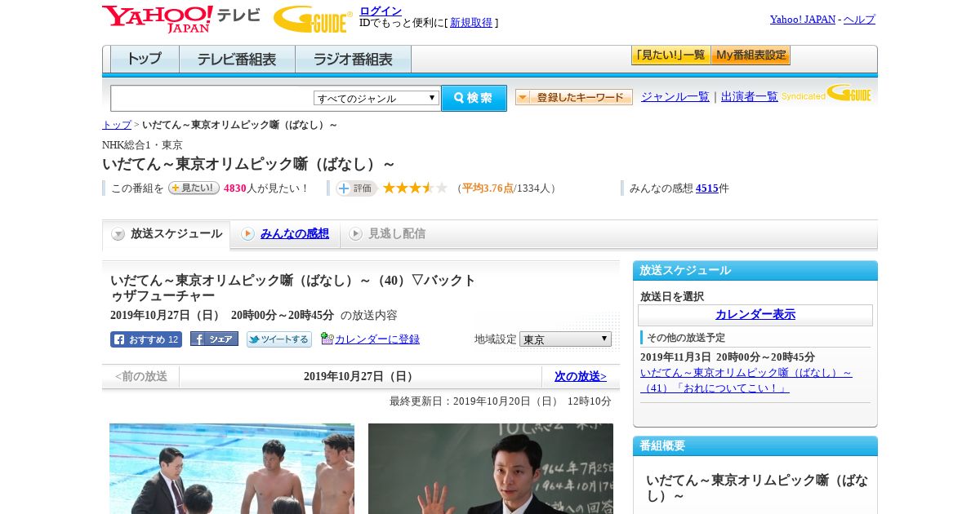Click the 評価 rating button
Screen dimensions: 980x514
[x=356, y=188]
